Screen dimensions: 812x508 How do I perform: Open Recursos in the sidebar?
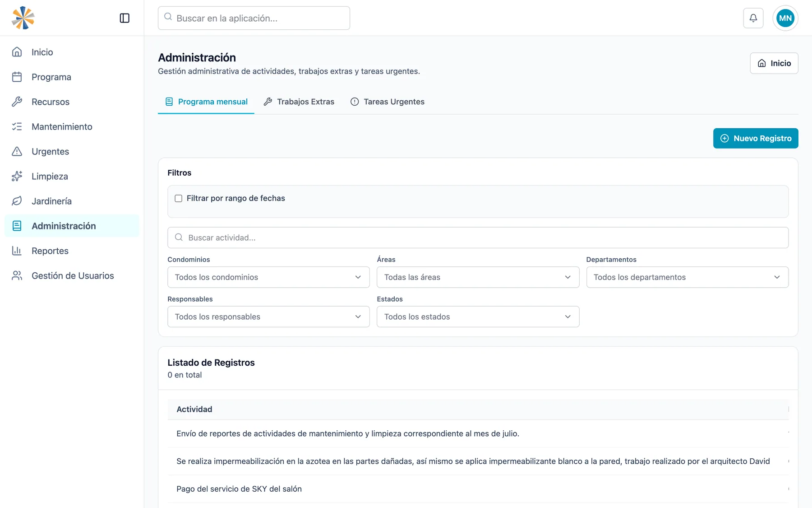[72, 102]
